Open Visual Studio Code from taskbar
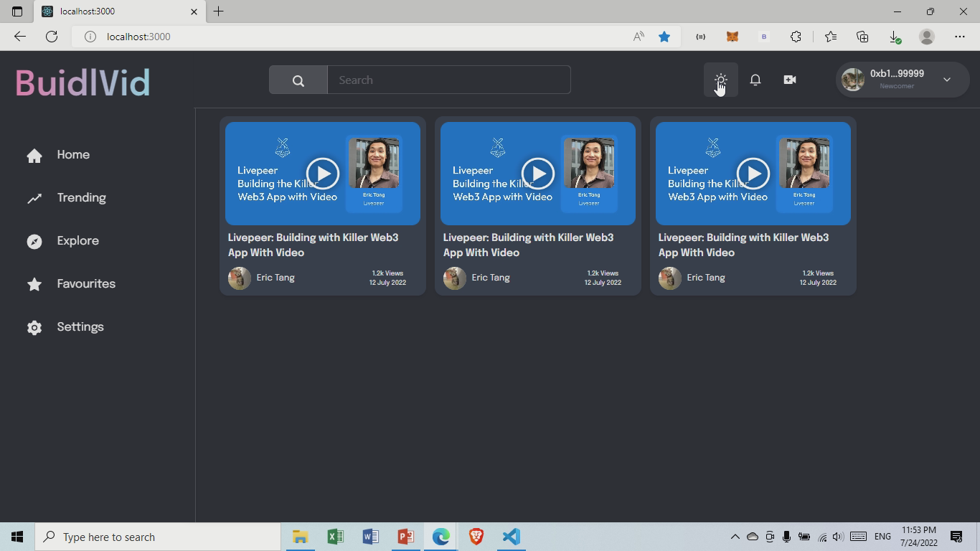Screen dimensions: 980x551 (x=511, y=537)
